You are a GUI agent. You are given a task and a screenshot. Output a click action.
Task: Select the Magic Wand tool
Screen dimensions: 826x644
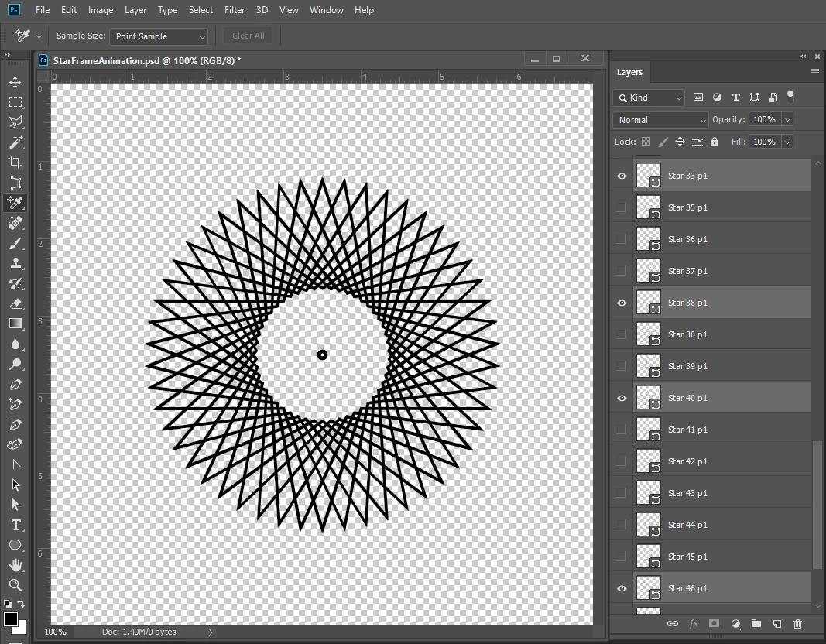(x=15, y=142)
